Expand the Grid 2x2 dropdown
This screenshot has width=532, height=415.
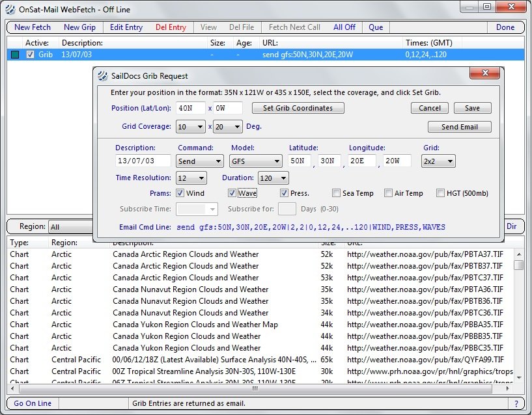[x=438, y=161]
